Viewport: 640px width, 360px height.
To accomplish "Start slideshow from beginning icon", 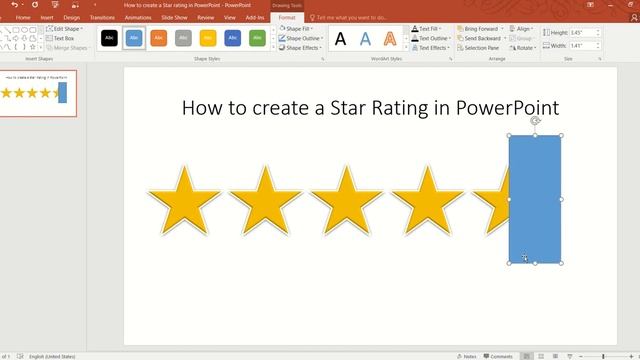I will [x=55, y=5].
